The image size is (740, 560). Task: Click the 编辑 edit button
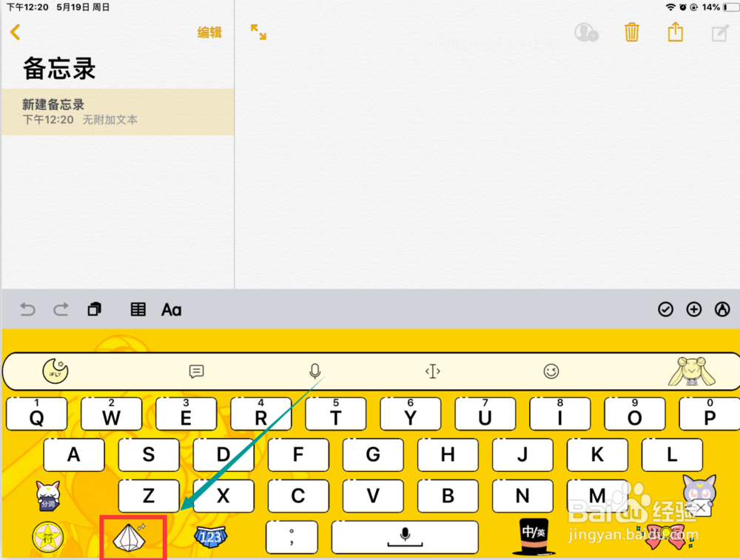[x=209, y=33]
